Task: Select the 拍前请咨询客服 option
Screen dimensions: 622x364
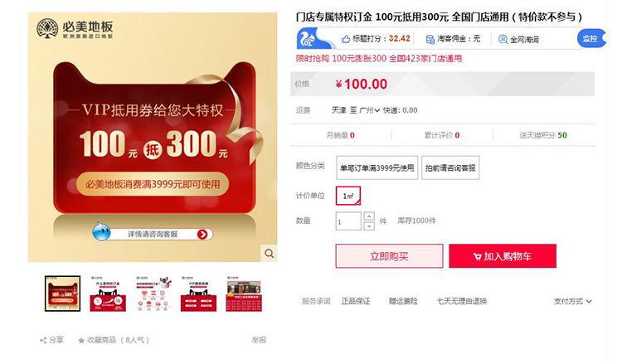Action: coord(450,167)
